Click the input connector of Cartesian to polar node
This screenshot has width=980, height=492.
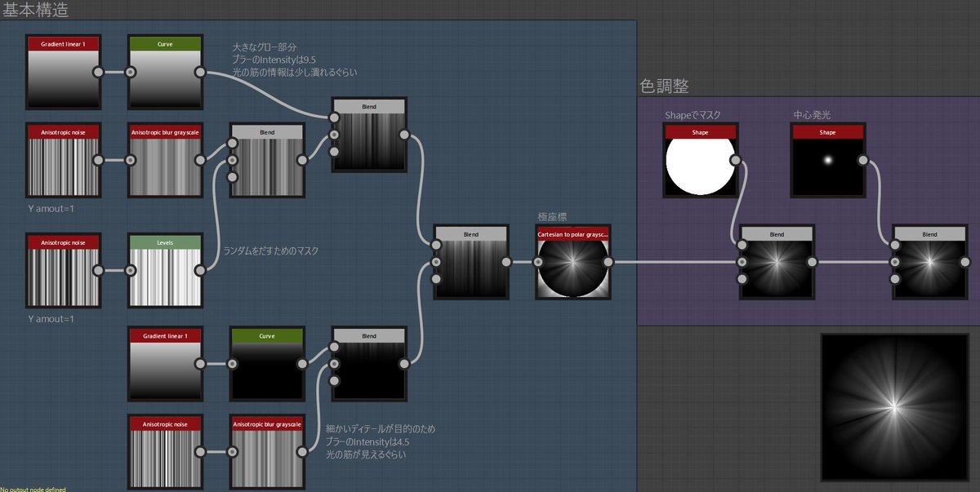539,263
